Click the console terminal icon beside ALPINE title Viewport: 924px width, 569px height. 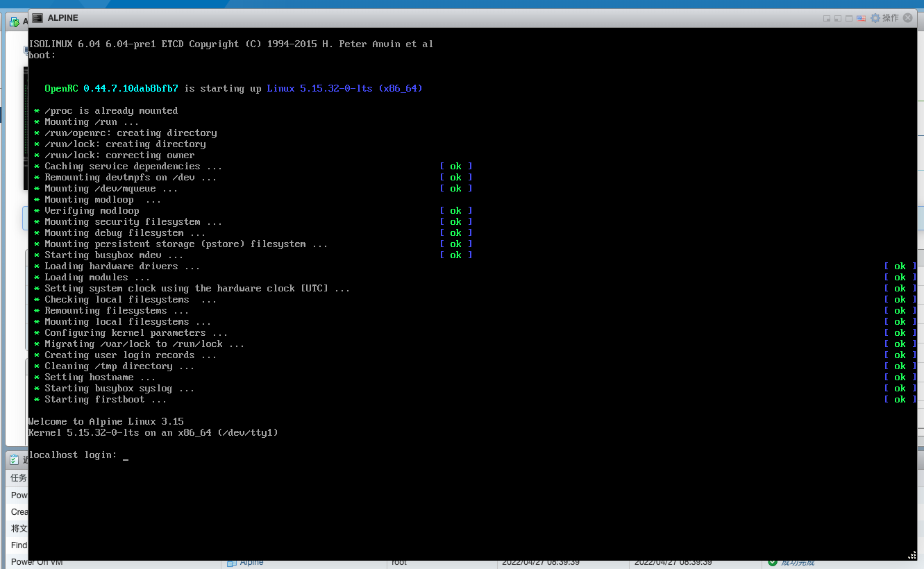(x=37, y=18)
